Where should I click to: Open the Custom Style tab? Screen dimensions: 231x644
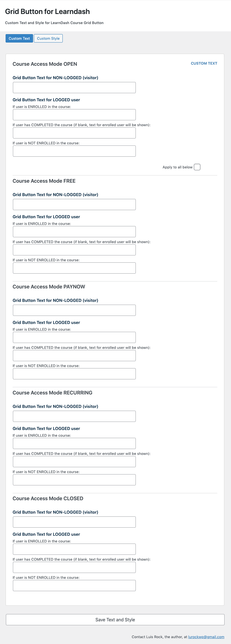point(48,38)
